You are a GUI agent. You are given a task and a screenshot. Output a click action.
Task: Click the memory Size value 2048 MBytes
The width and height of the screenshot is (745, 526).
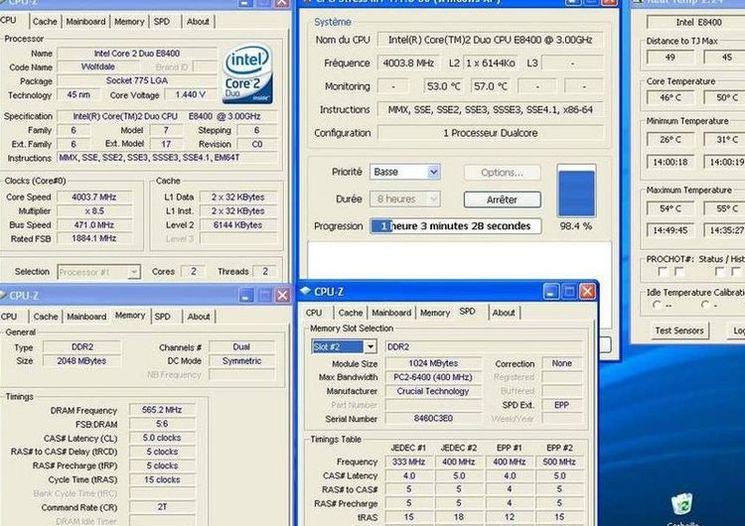[x=82, y=361]
